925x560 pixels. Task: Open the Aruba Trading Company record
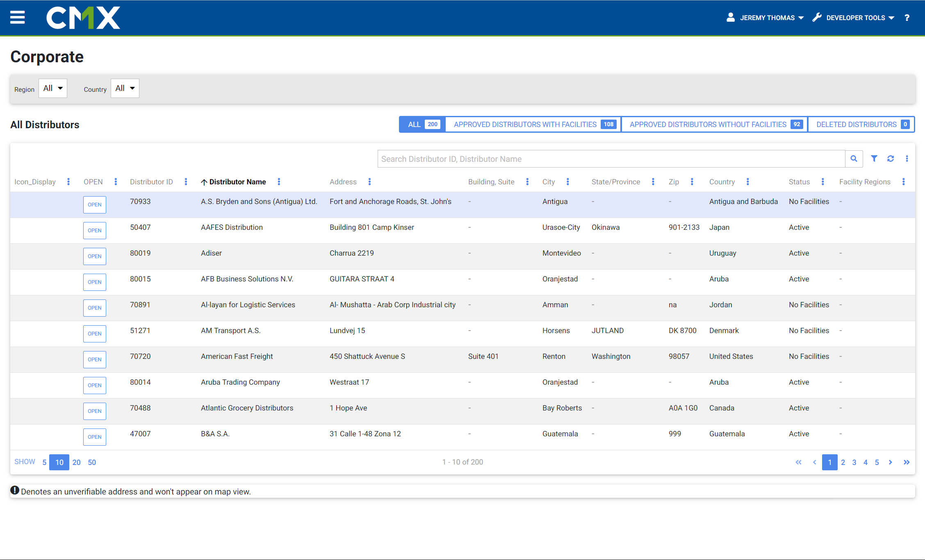pyautogui.click(x=95, y=385)
